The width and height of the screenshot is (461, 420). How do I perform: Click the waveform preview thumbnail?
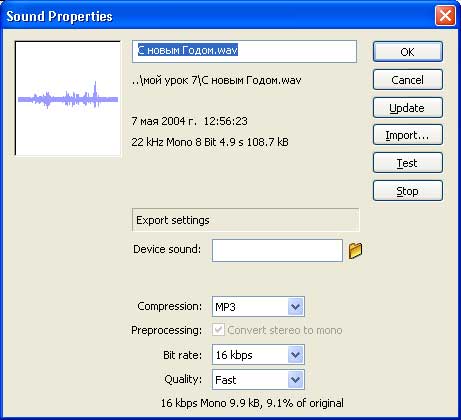pos(68,98)
